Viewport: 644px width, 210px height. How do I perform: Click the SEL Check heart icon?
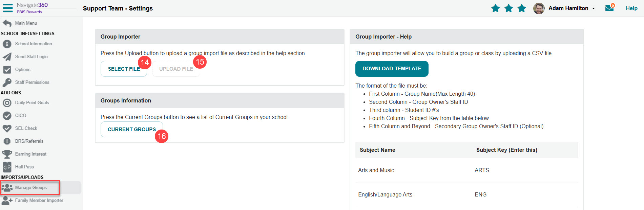[7, 129]
